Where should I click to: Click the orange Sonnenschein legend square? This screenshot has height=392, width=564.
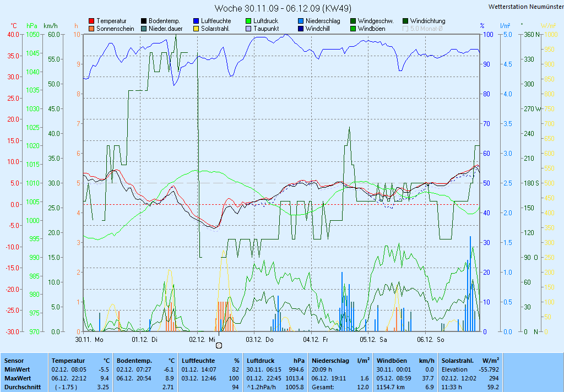tap(91, 29)
